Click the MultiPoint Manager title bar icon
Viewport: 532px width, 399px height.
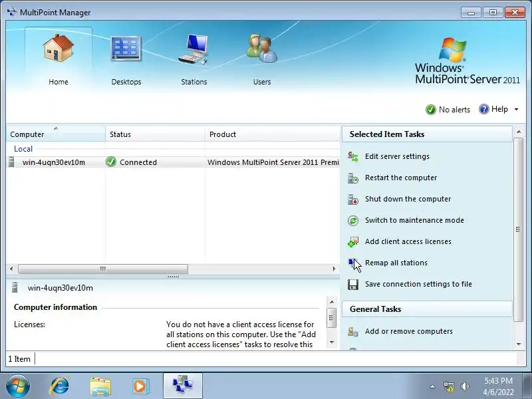tap(12, 12)
